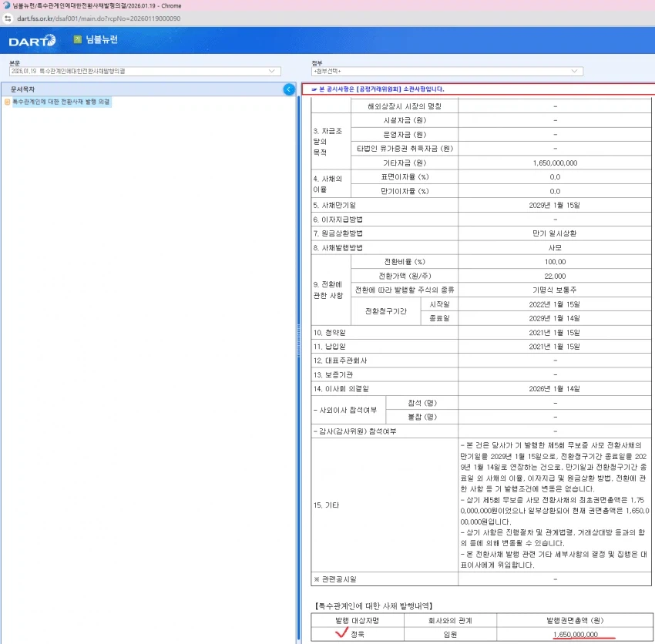
Task: Collapse the 문서목차 panel with blue arrow
Action: click(x=289, y=89)
